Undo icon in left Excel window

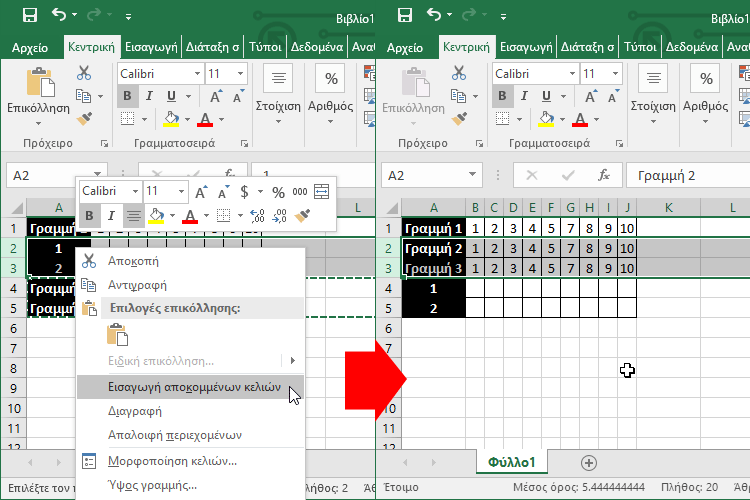point(59,15)
